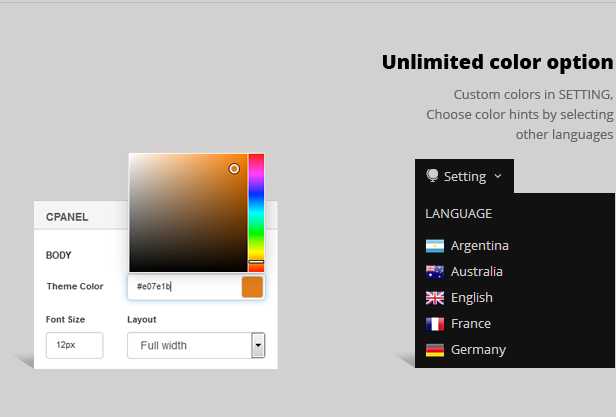Click the 'Custom colors in SETTING' text line

coord(533,95)
